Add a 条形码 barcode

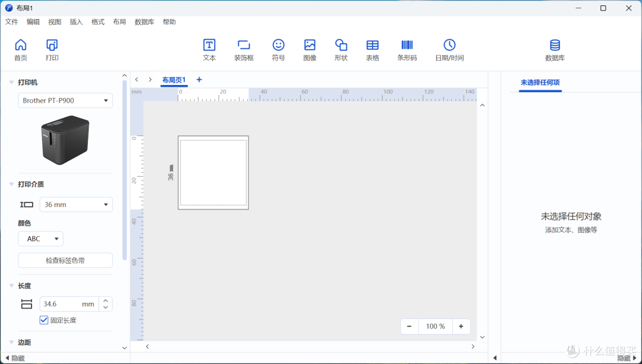click(407, 50)
